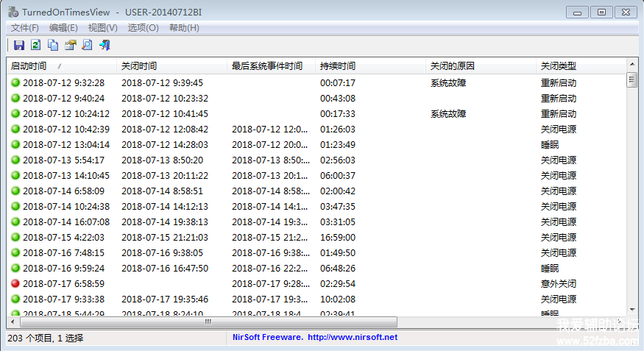
Task: Click the red status dot for 2018-07-17 6:58:59
Action: click(15, 284)
